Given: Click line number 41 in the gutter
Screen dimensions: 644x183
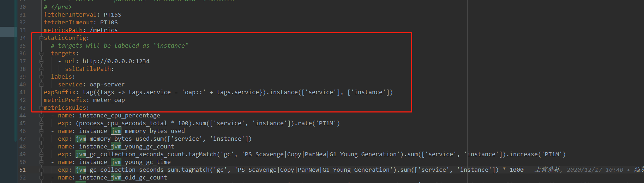Looking at the screenshot, I should pos(23,92).
